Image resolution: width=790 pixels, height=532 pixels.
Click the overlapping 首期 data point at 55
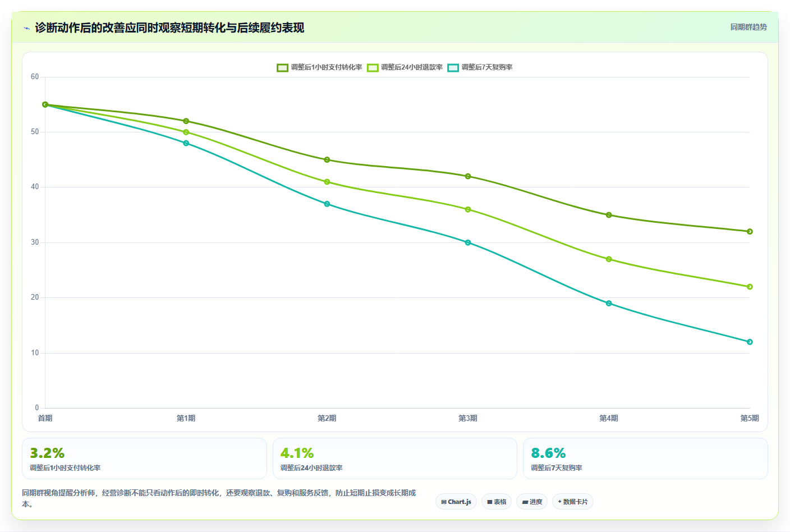(45, 104)
